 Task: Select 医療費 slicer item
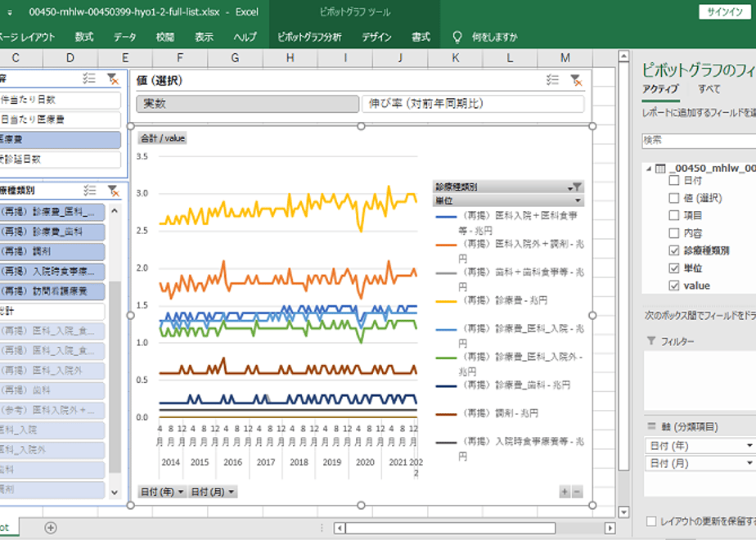pyautogui.click(x=60, y=140)
